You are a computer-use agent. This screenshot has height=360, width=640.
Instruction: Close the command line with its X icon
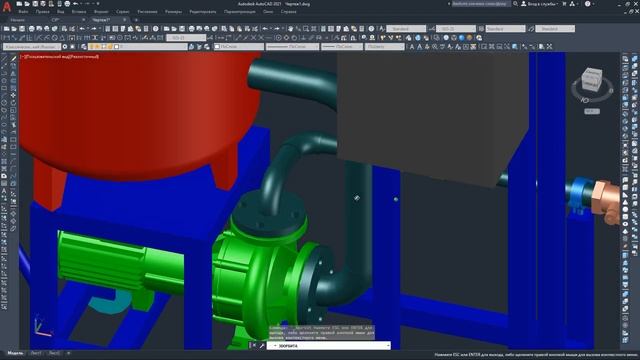click(253, 346)
